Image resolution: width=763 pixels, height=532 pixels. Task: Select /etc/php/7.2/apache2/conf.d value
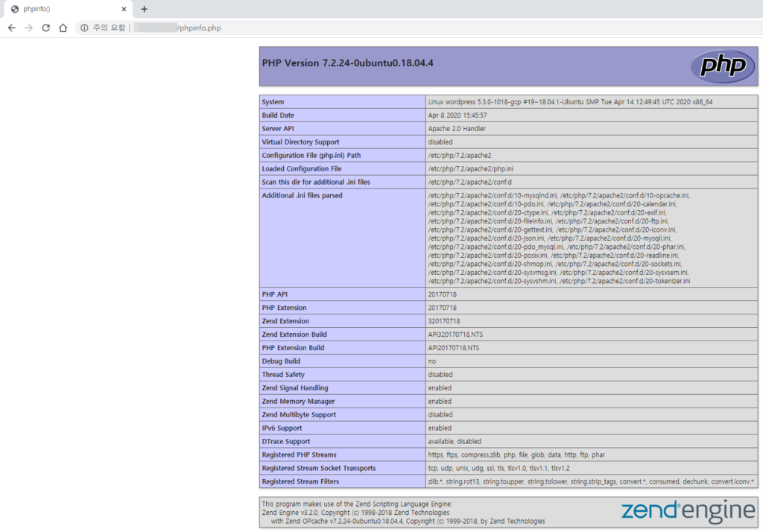pos(469,182)
